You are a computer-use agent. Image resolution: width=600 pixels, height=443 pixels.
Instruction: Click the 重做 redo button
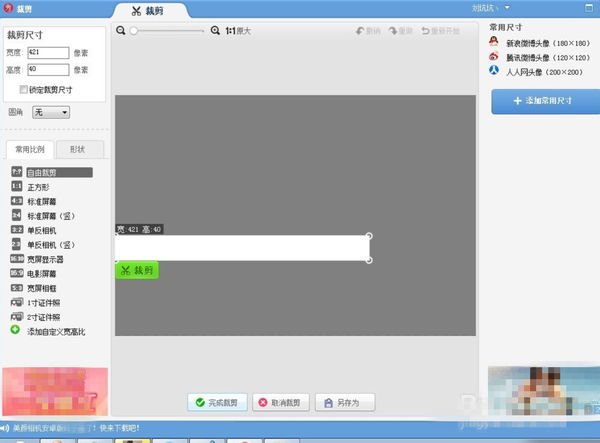400,31
